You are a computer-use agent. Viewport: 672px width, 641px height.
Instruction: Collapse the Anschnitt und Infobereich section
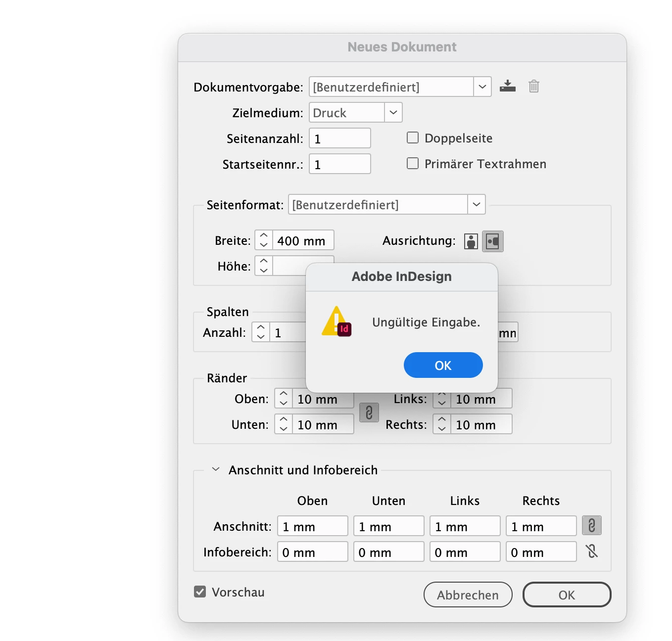coord(216,469)
